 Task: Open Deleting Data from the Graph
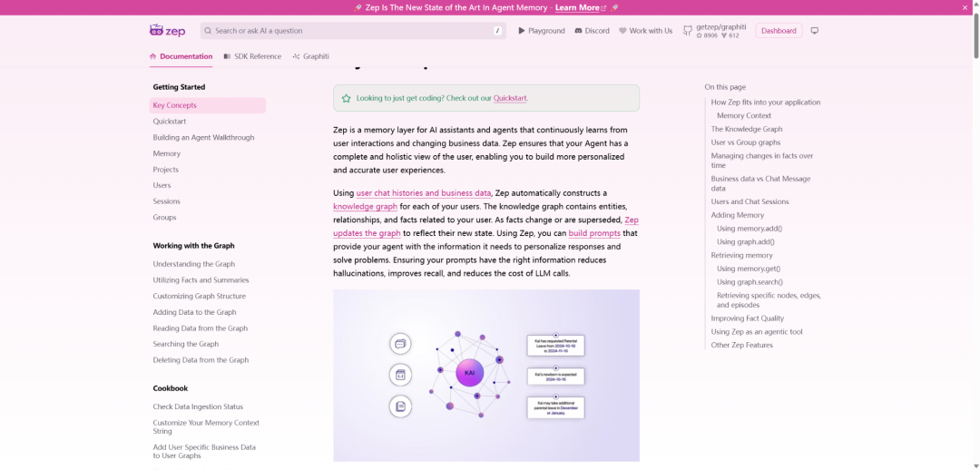pyautogui.click(x=201, y=360)
